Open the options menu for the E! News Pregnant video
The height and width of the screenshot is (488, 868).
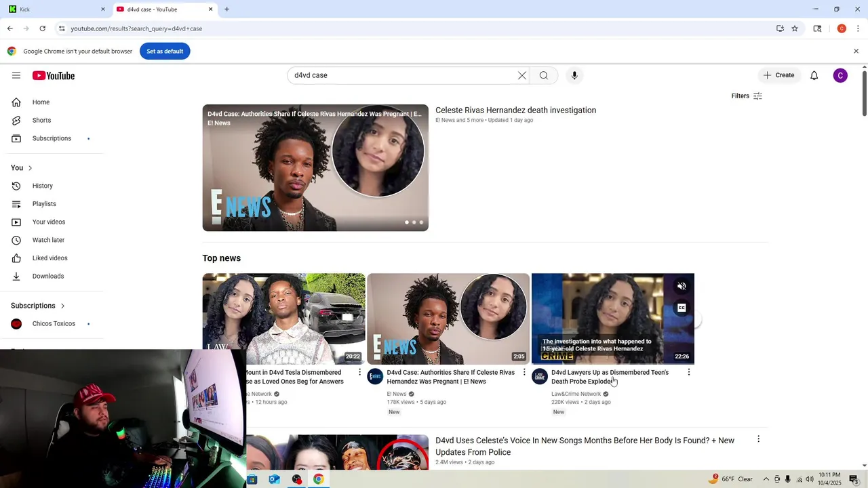pos(524,372)
